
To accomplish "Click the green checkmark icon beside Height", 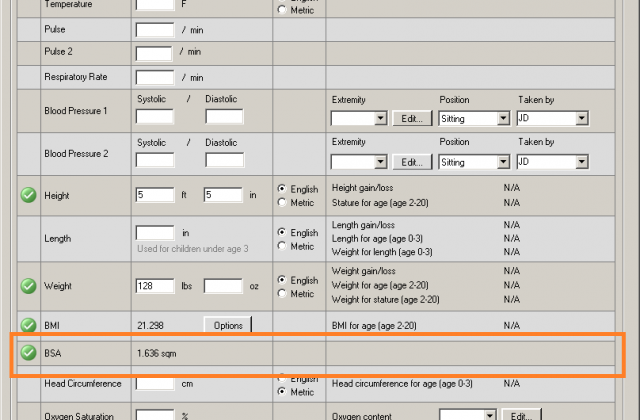I will point(28,195).
